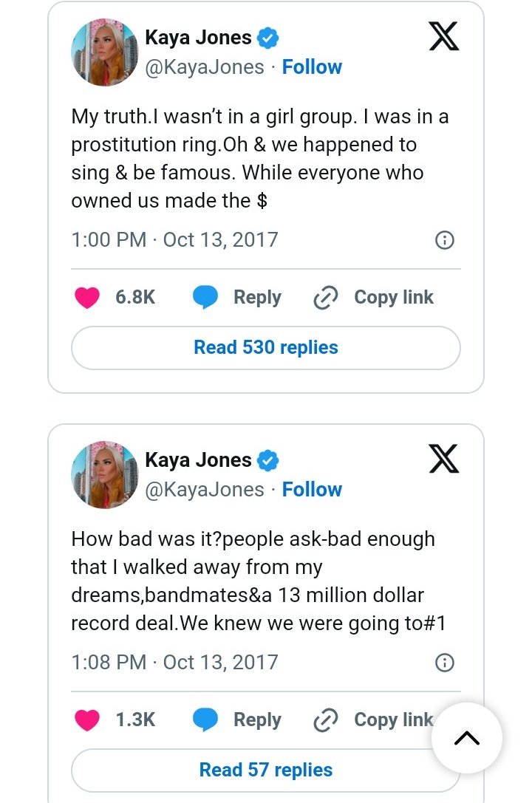This screenshot has width=532, height=803.
Task: Click the X logo on the second tweet
Action: click(x=443, y=459)
